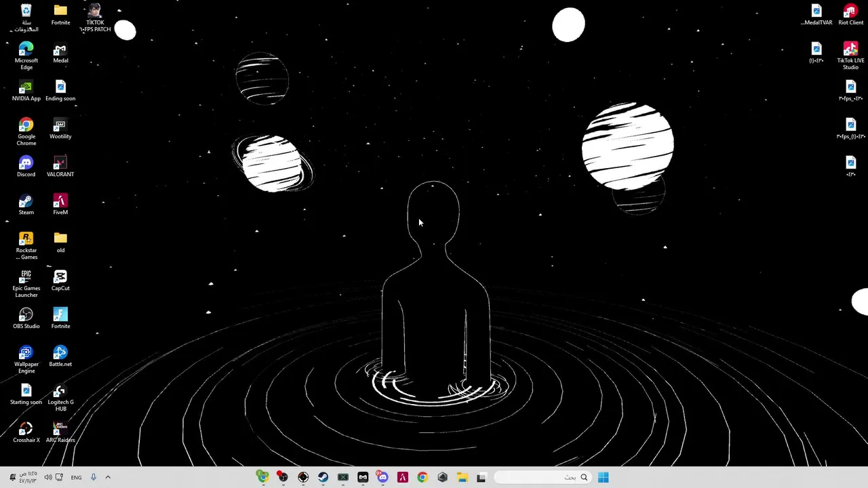Launch the FiveM desktop shortcut
The width and height of the screenshot is (868, 488).
(60, 205)
